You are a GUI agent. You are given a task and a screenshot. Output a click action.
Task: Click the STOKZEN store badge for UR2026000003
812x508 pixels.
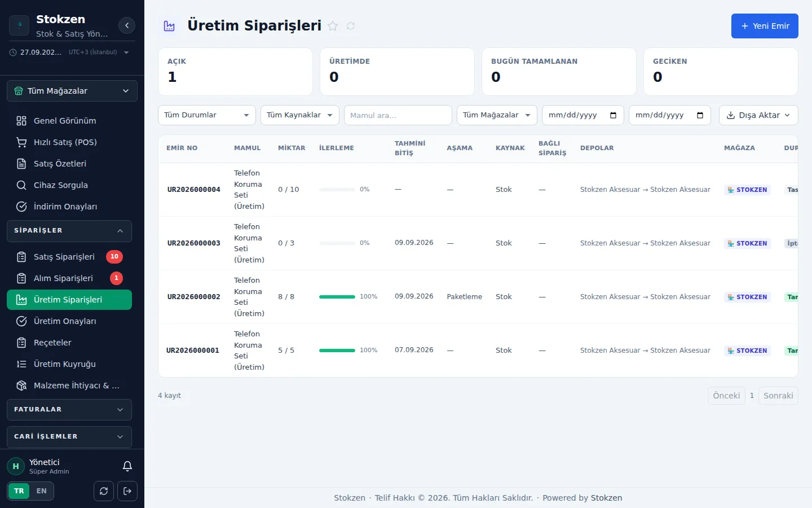[747, 243]
